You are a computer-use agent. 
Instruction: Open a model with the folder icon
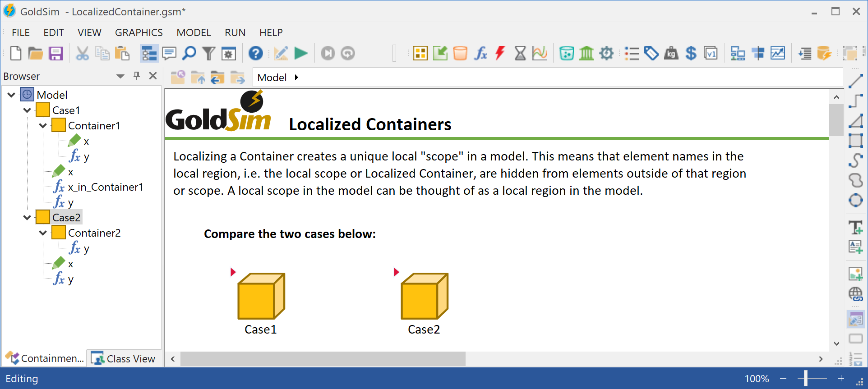[35, 53]
